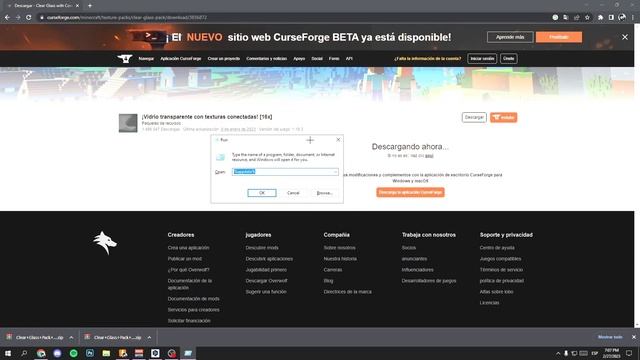640x360 pixels.
Task: Click Browse... in the Run dialog
Action: coord(324,193)
